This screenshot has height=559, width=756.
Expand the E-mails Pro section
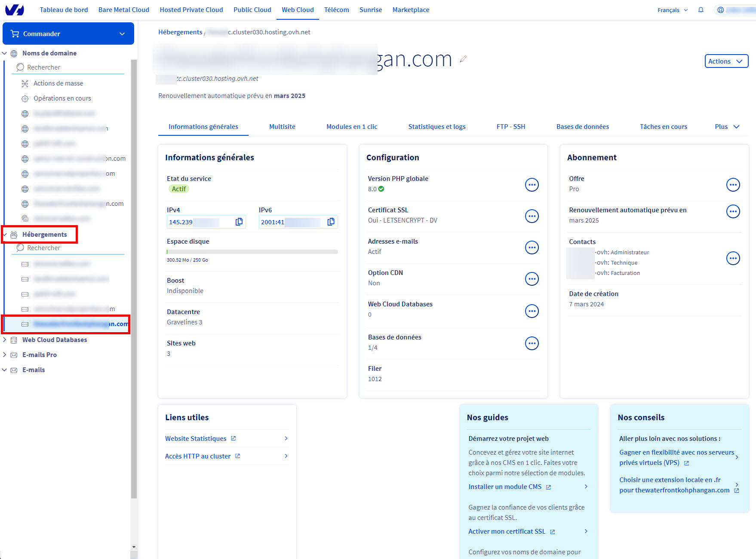(5, 355)
